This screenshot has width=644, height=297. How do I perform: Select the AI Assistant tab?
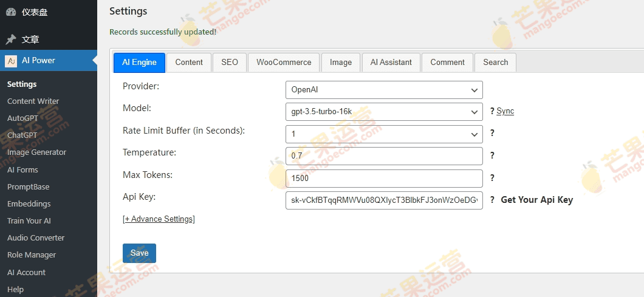391,63
